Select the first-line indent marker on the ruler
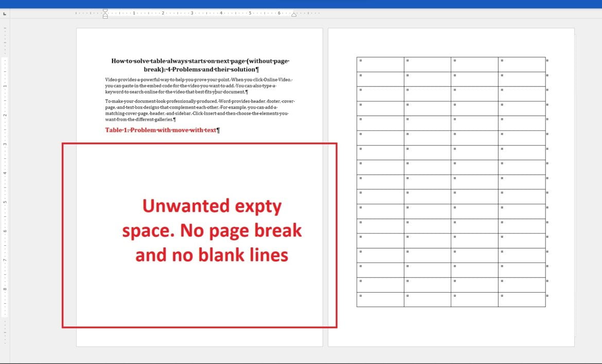Image resolution: width=602 pixels, height=364 pixels. point(105,10)
